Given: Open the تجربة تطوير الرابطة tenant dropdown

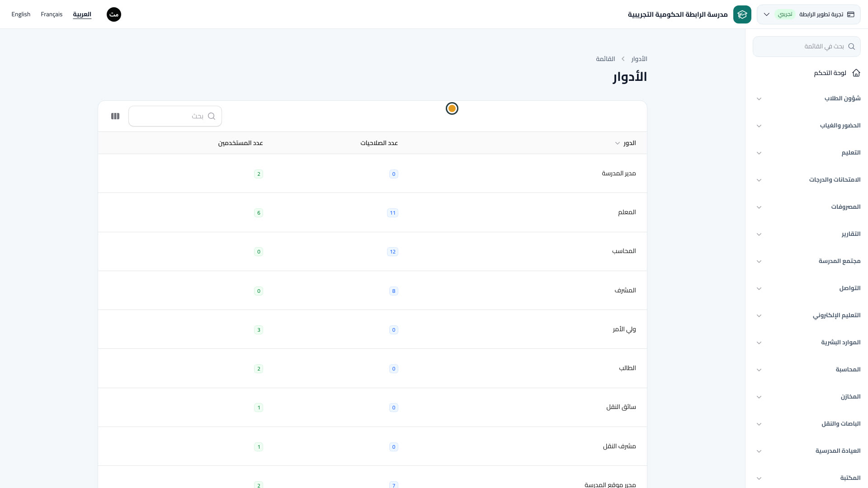Looking at the screenshot, I should (809, 14).
